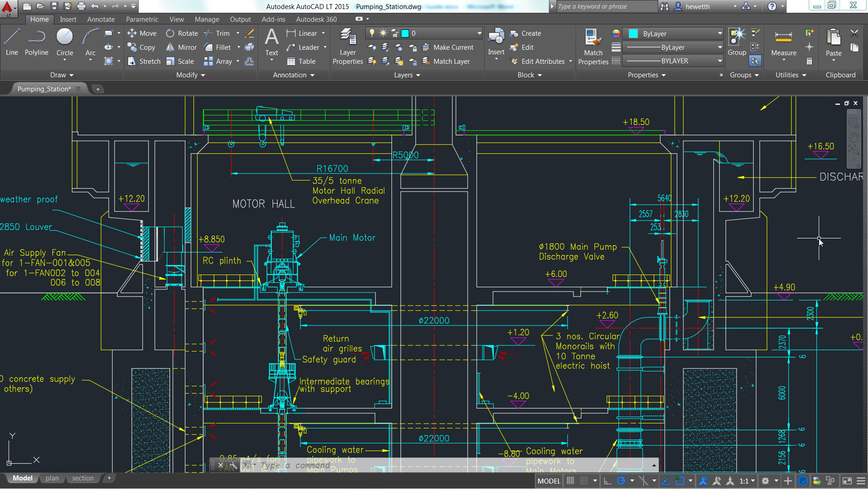Select the Text tool in the Annotation panel
868x489 pixels.
coord(271,43)
